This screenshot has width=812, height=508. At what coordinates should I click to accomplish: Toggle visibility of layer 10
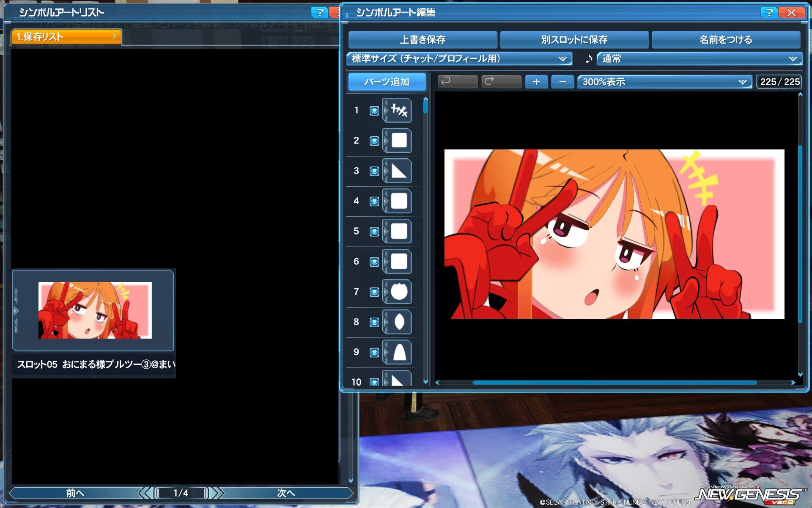[x=374, y=382]
